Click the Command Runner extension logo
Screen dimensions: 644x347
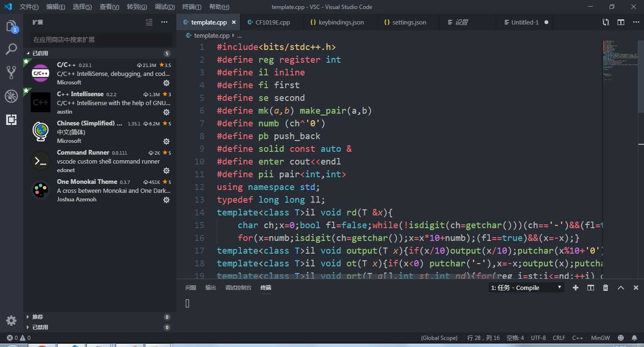41,161
